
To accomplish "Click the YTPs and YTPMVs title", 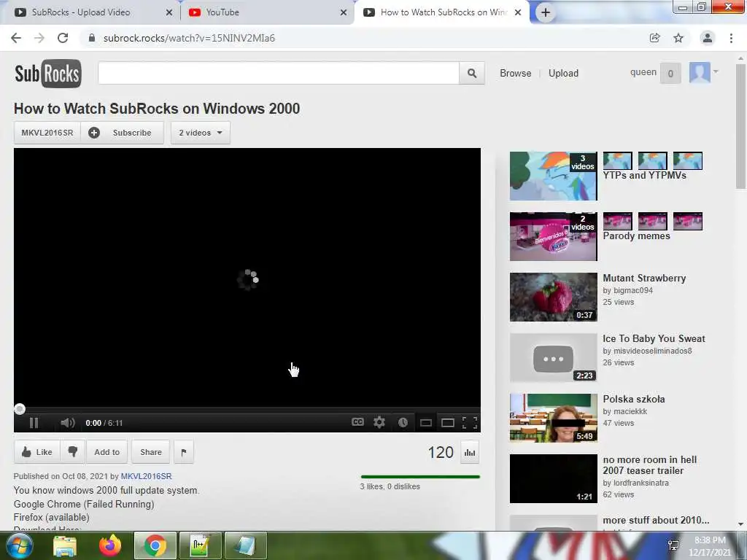I will (645, 175).
